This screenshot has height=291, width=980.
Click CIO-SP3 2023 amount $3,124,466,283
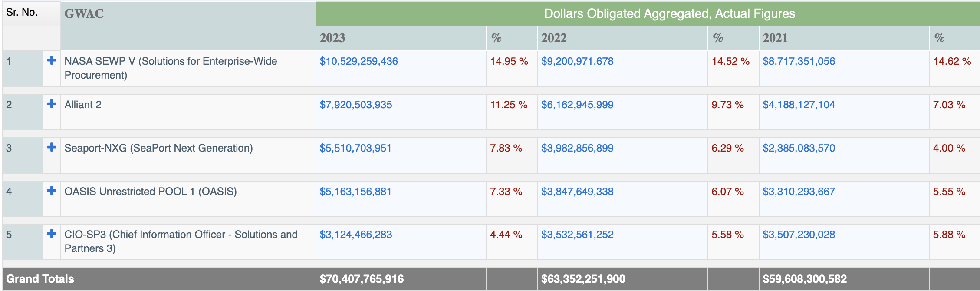click(x=355, y=235)
